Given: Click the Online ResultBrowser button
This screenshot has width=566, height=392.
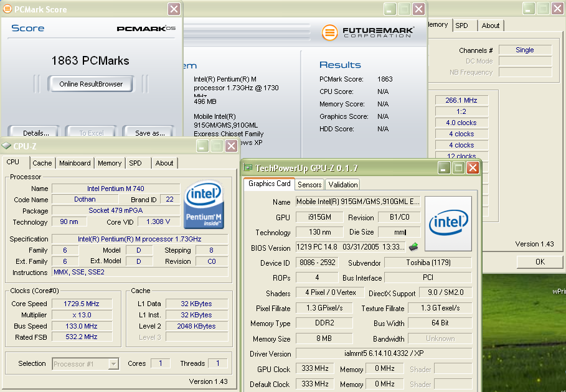Looking at the screenshot, I should [x=91, y=84].
